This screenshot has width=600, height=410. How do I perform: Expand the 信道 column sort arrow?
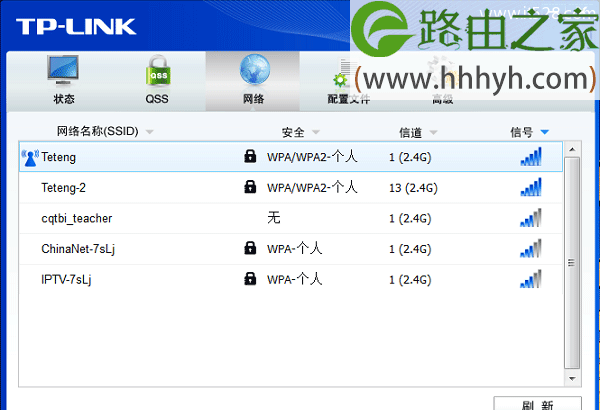tap(431, 132)
